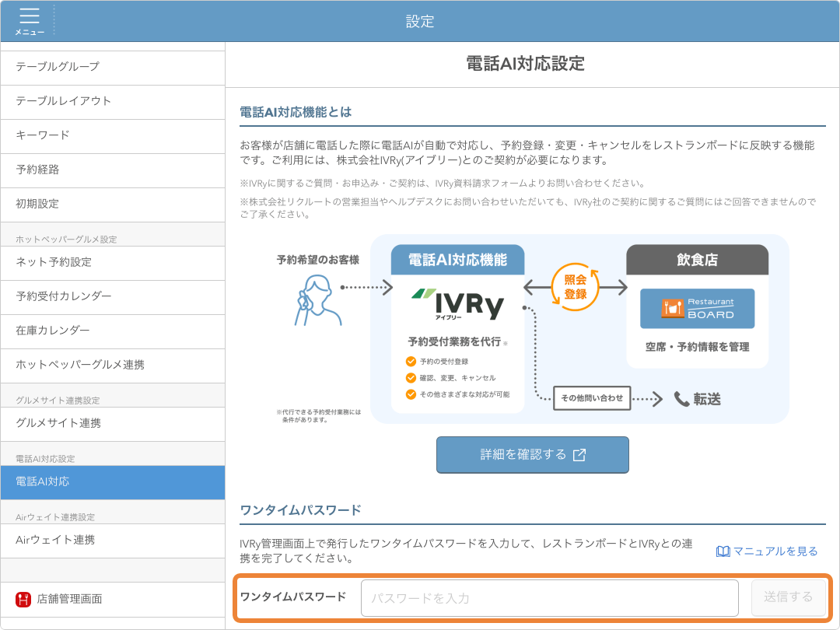The width and height of the screenshot is (840, 630).
Task: Open Airウェイト連携 settings
Action: 113,541
